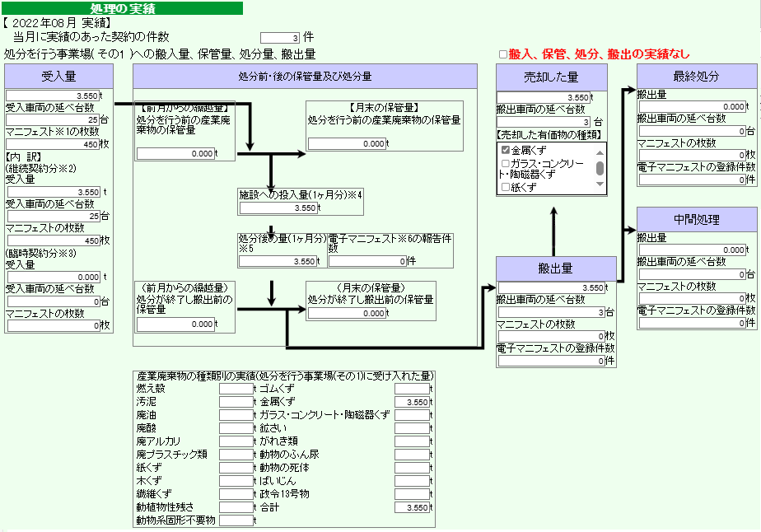
Task: Toggle the 金属くず checkbox in sold valuables
Action: pyautogui.click(x=505, y=150)
